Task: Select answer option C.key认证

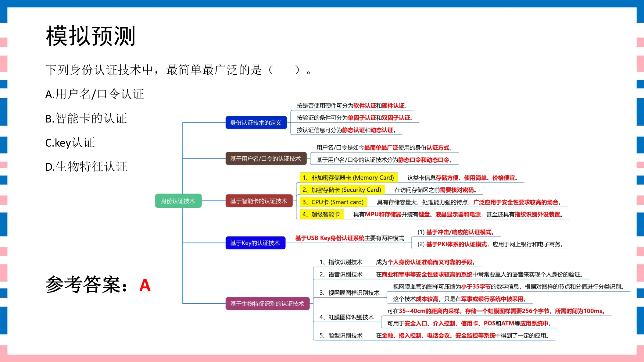Action: pos(70,143)
